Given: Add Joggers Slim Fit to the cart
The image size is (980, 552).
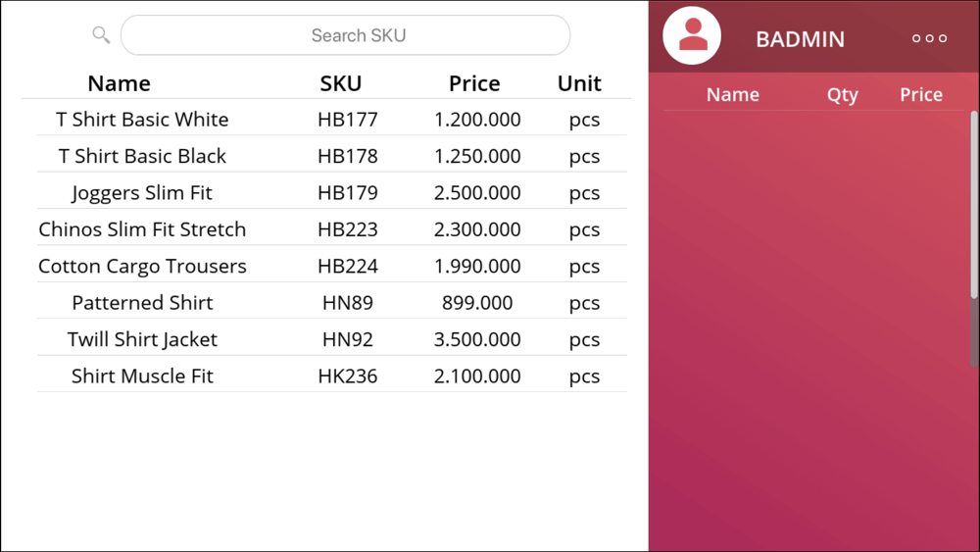Looking at the screenshot, I should [332, 192].
